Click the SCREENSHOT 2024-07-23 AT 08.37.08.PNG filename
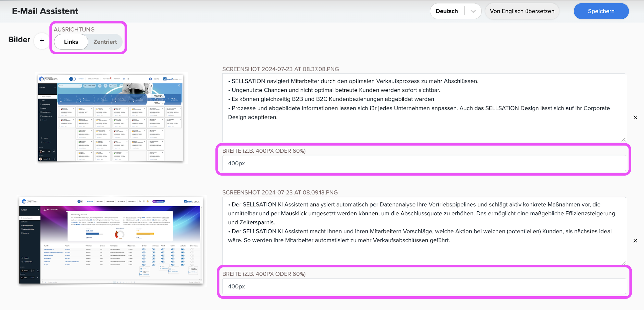The height and width of the screenshot is (310, 644). (281, 69)
